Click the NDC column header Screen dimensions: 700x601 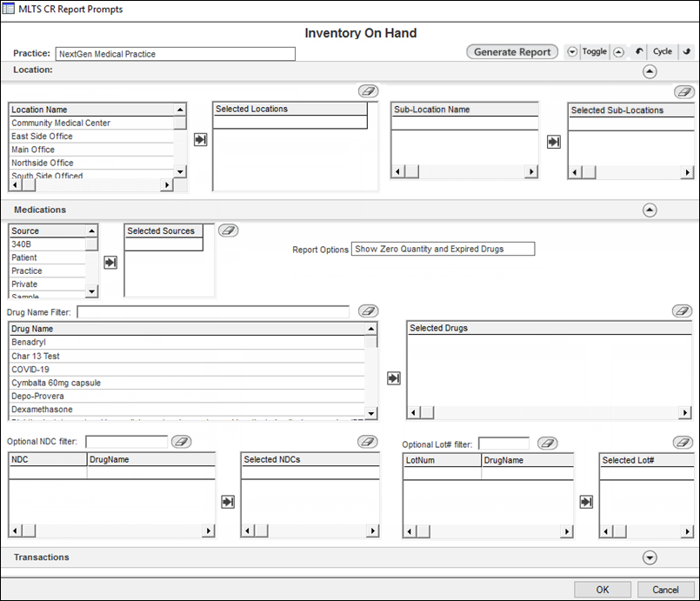pyautogui.click(x=48, y=459)
